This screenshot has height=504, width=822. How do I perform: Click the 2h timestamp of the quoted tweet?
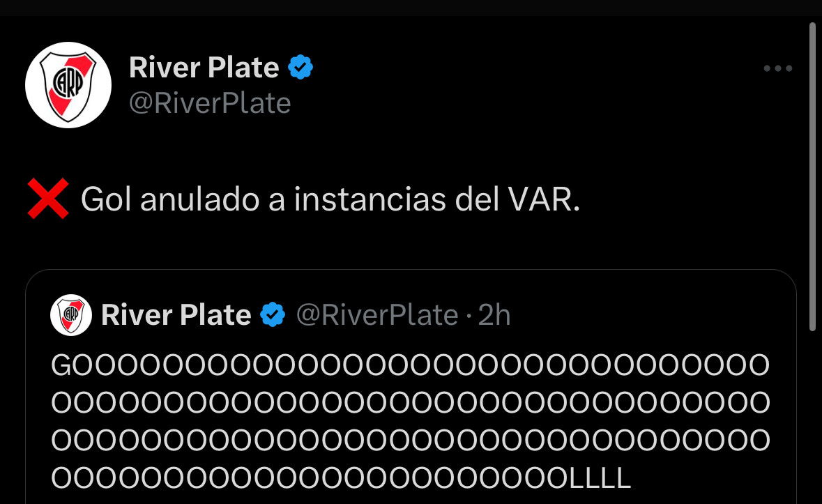click(x=494, y=315)
